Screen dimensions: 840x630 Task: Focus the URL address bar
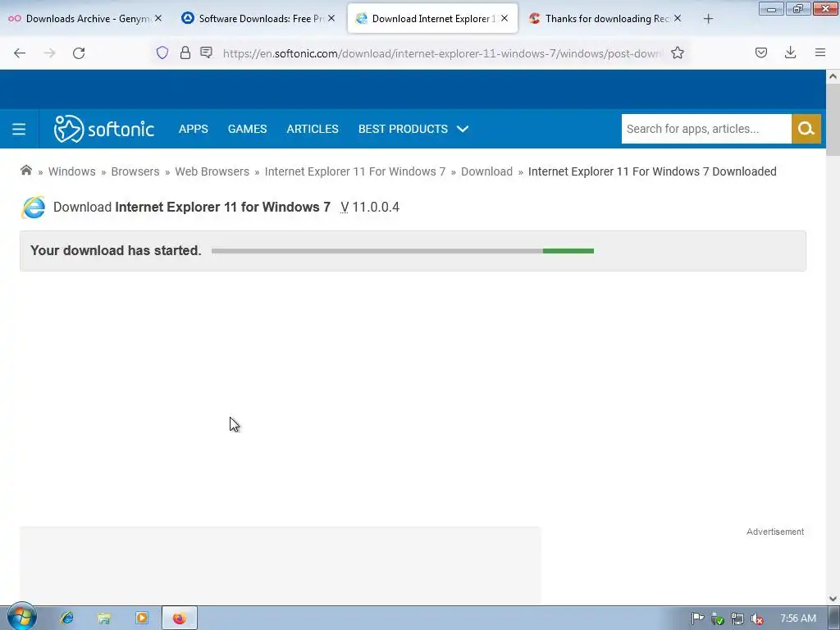[442, 52]
